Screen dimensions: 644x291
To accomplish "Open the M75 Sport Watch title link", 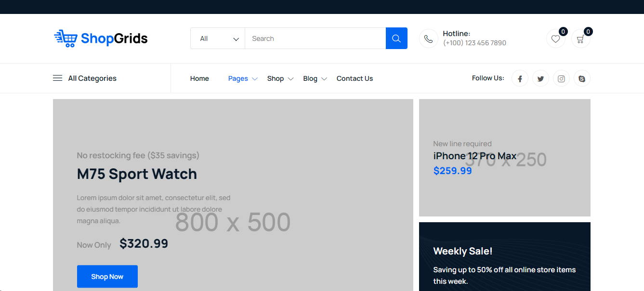I will coord(137,174).
